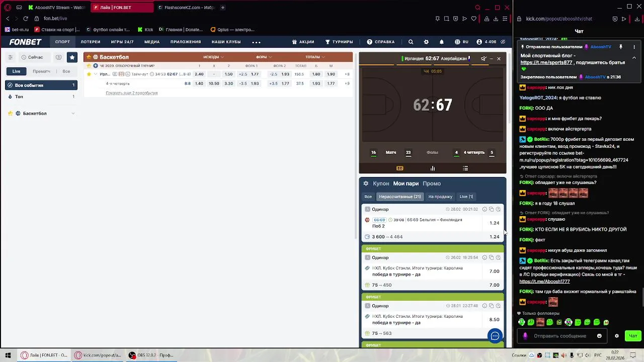The width and height of the screenshot is (644, 362).
Task: Click the FONBET logo
Action: pos(25,42)
